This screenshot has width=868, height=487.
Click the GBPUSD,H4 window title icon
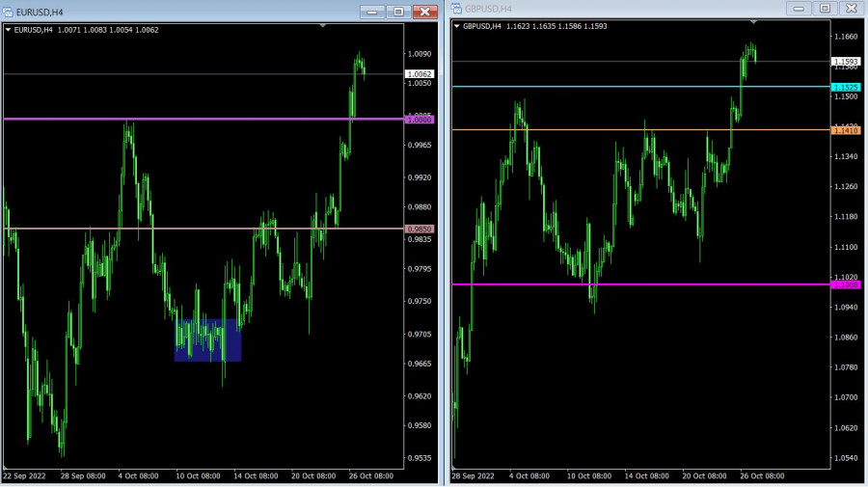click(457, 9)
